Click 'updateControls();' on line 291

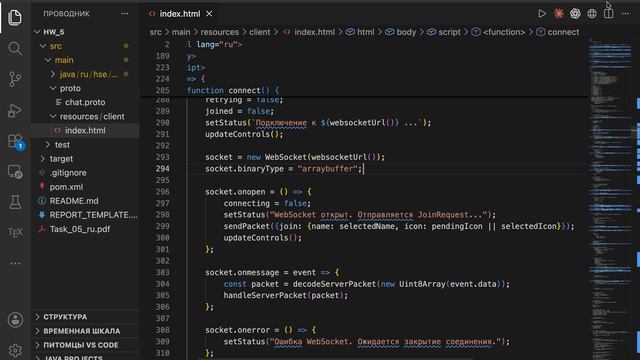click(x=244, y=134)
